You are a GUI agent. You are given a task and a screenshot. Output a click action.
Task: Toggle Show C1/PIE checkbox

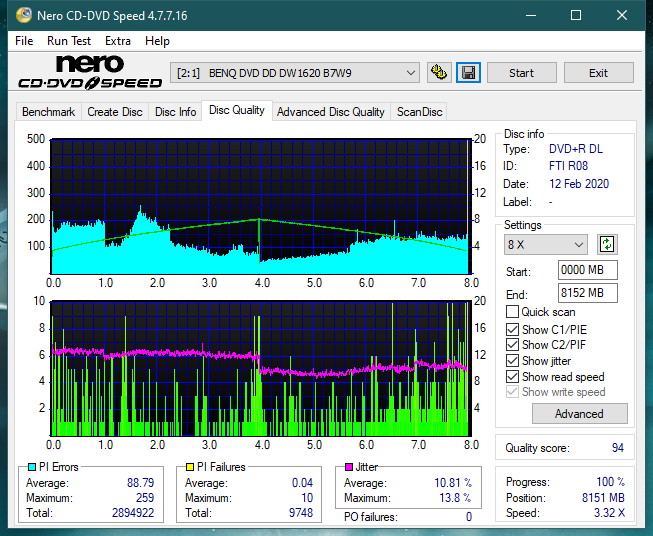512,329
